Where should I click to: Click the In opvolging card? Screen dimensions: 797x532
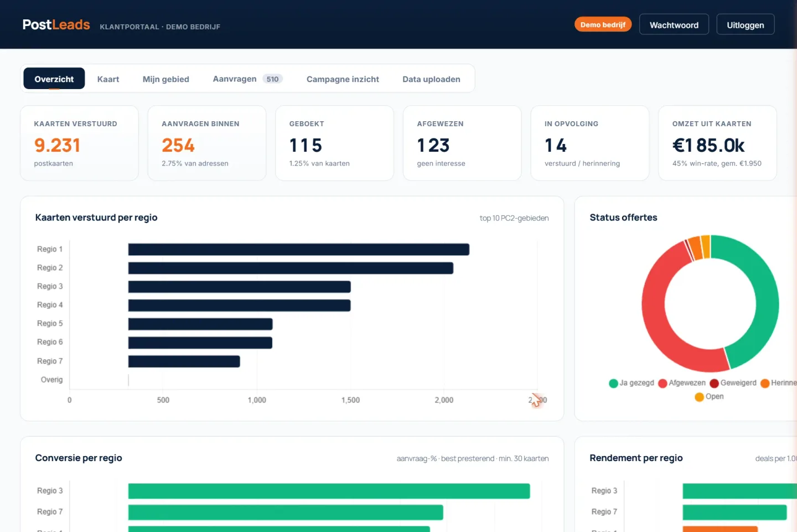point(590,143)
